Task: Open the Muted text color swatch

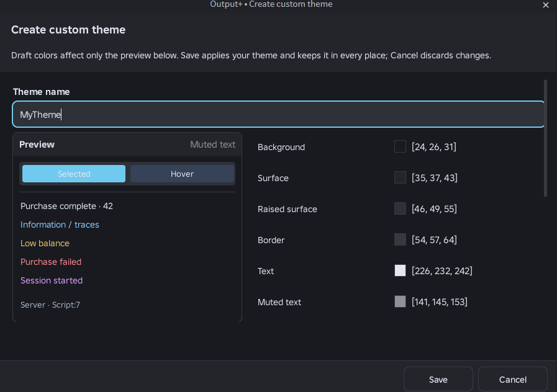Action: 400,301
